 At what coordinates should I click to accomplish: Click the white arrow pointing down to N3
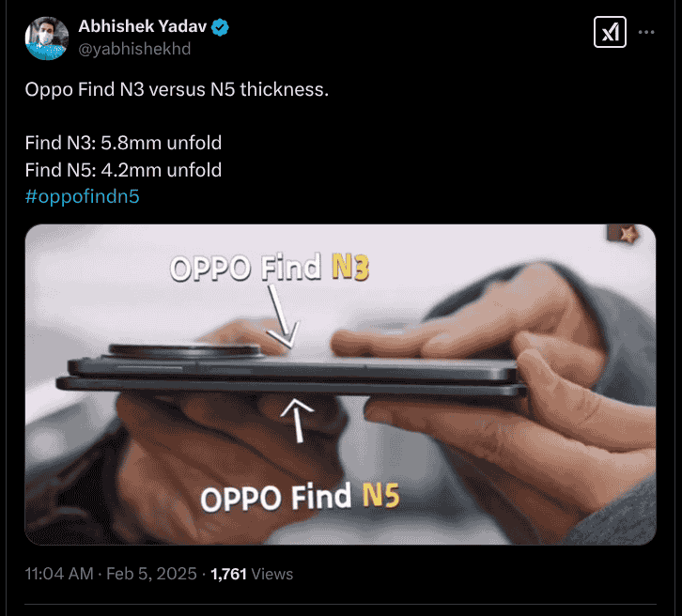(283, 316)
